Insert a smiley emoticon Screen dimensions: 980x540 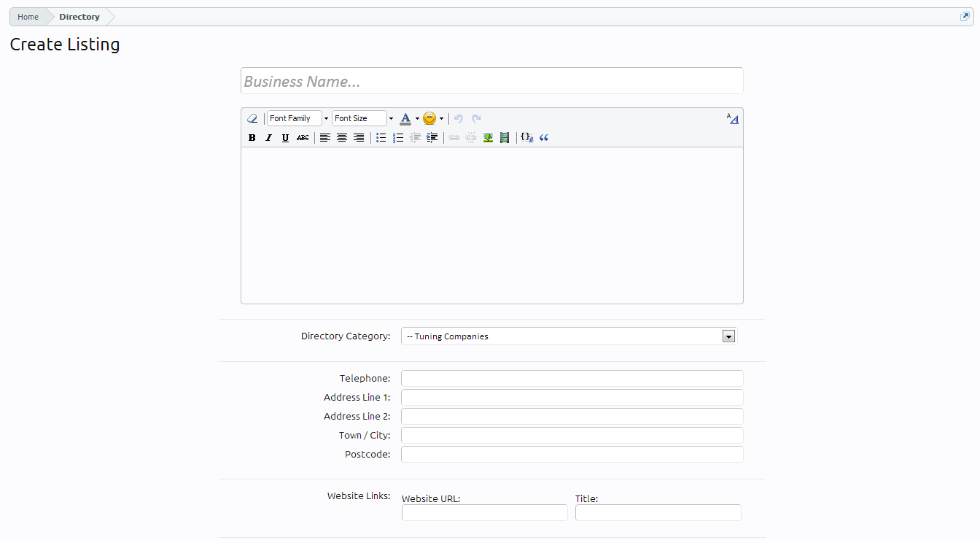429,118
